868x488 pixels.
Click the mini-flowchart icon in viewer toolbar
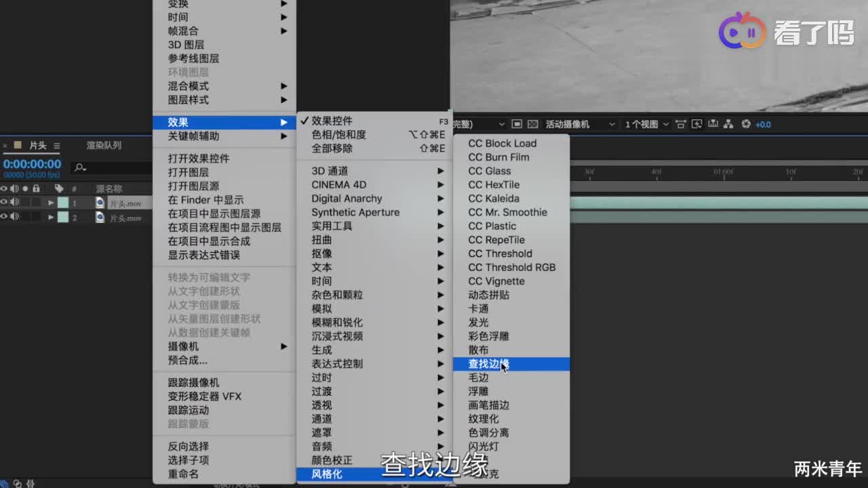728,124
